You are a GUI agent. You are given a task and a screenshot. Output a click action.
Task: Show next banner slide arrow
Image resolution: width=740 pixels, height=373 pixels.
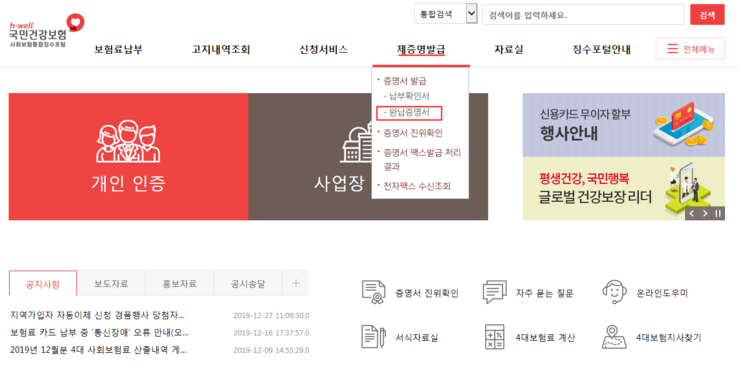[705, 213]
